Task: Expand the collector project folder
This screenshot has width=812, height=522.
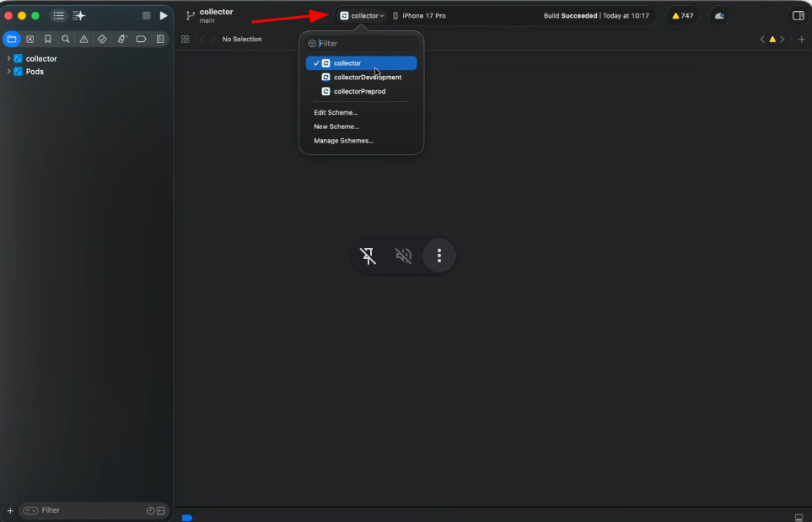Action: tap(8, 58)
